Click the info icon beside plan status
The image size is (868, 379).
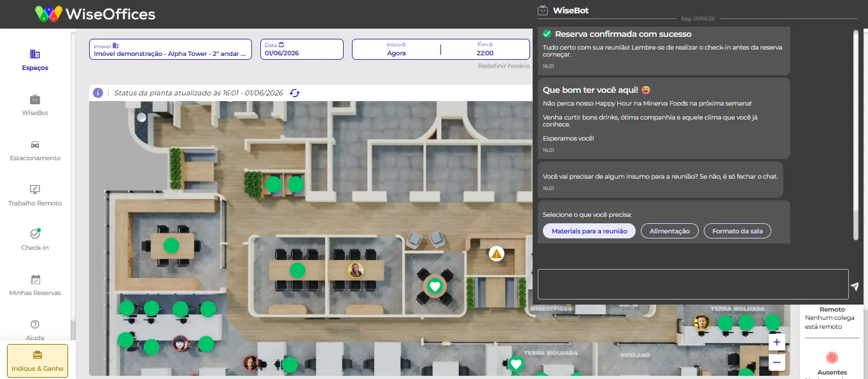coord(98,93)
